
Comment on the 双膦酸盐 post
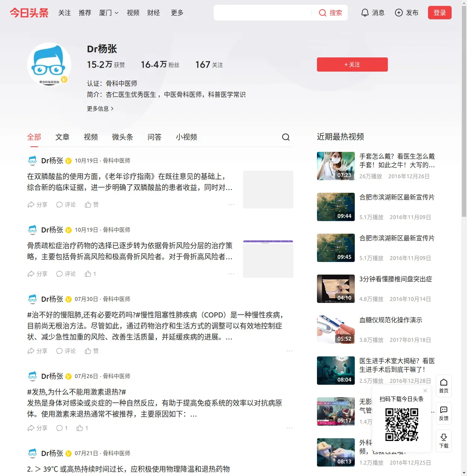[66, 205]
